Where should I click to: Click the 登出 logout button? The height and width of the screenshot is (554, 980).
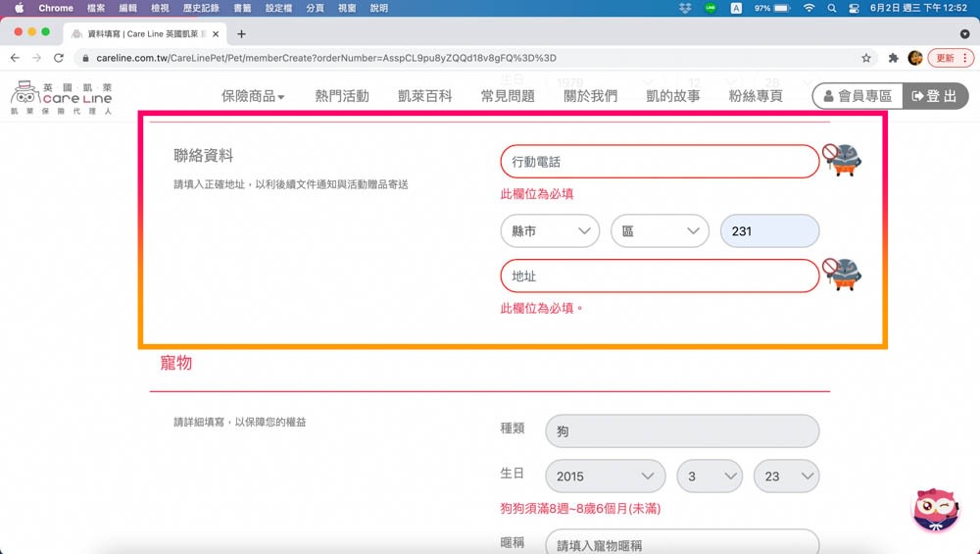coord(935,96)
